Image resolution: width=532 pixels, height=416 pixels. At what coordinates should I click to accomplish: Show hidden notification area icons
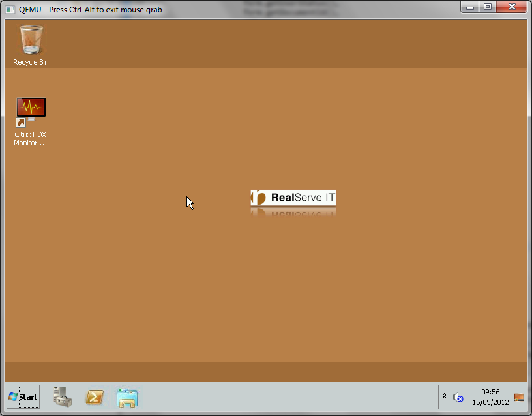point(444,396)
